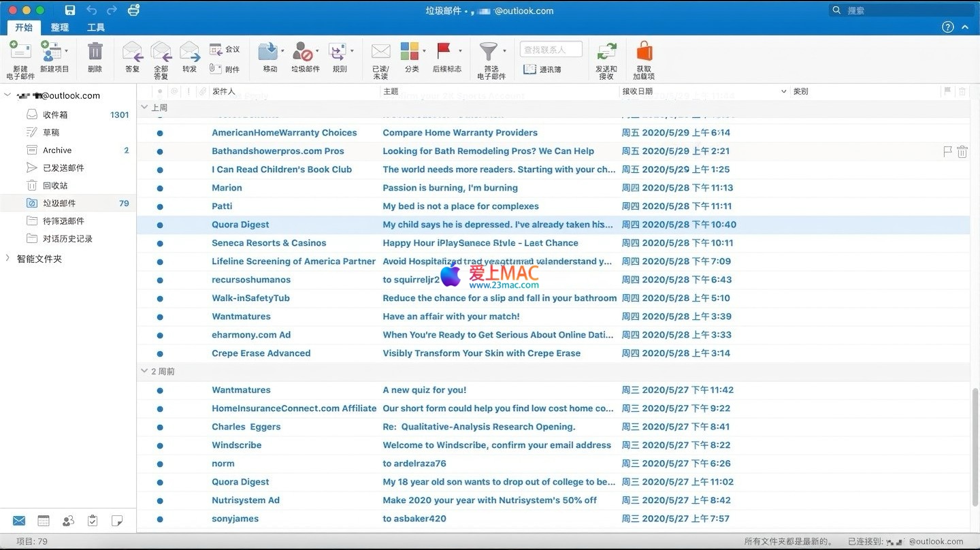Click the Send and Receive icon
Image resolution: width=980 pixels, height=550 pixels.
[x=606, y=52]
